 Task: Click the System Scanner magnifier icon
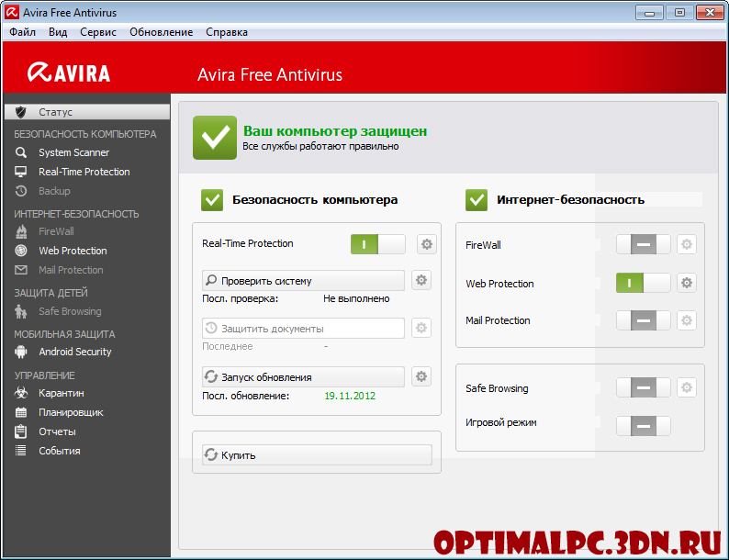[x=21, y=152]
